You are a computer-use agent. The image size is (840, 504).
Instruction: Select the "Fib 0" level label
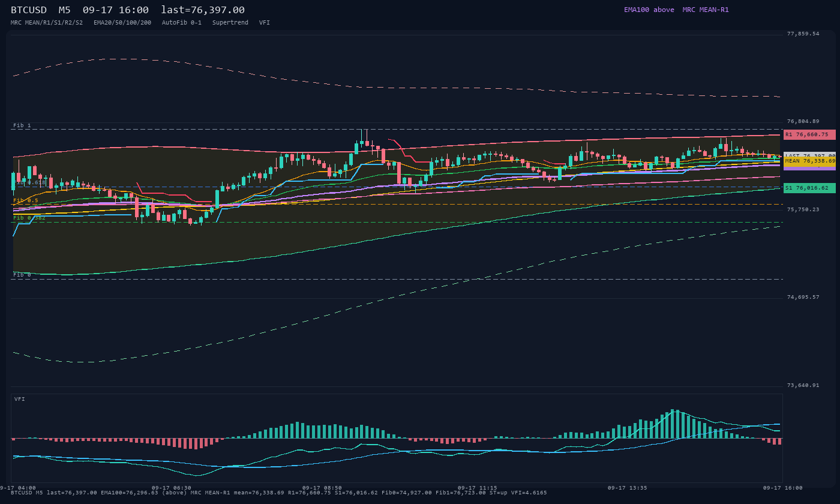point(22,275)
